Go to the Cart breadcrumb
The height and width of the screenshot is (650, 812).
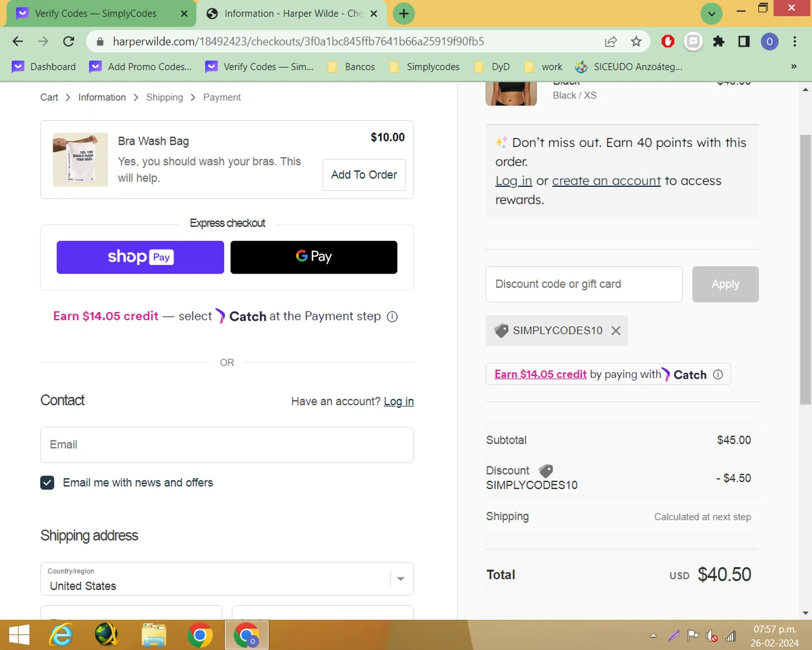click(49, 97)
